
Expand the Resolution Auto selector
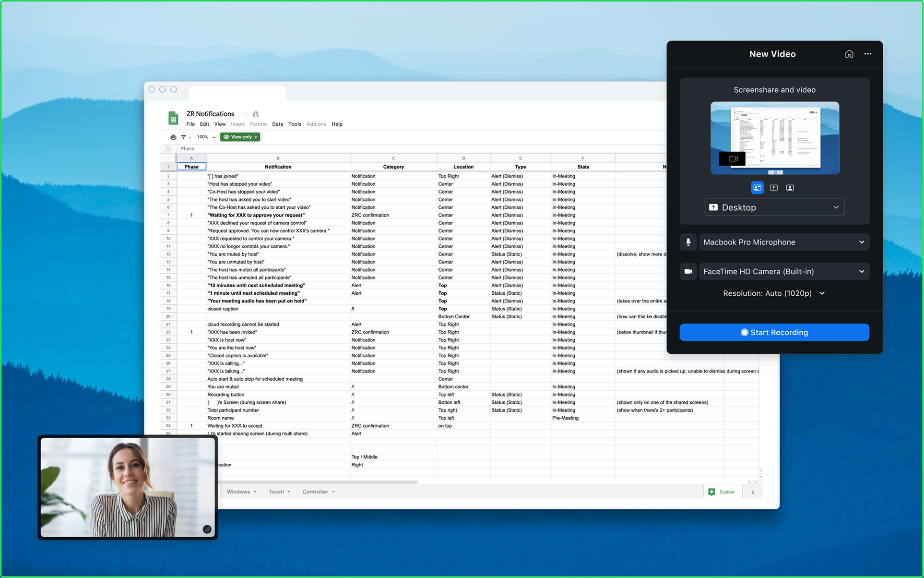tap(774, 293)
